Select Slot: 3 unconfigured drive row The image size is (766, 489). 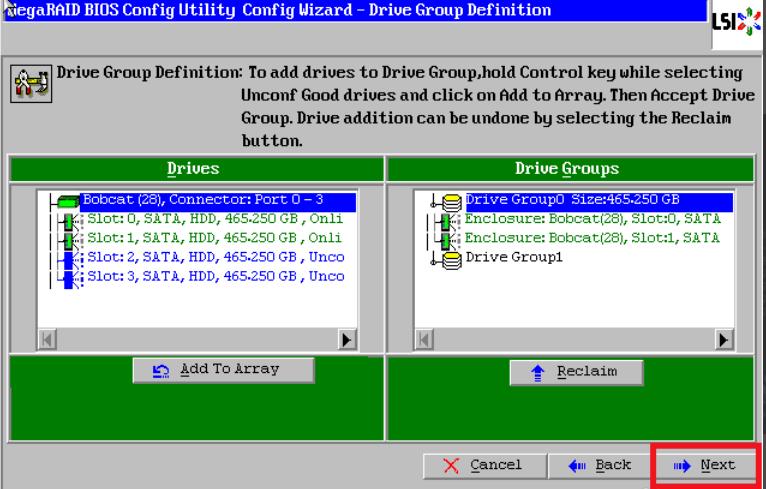[x=215, y=276]
